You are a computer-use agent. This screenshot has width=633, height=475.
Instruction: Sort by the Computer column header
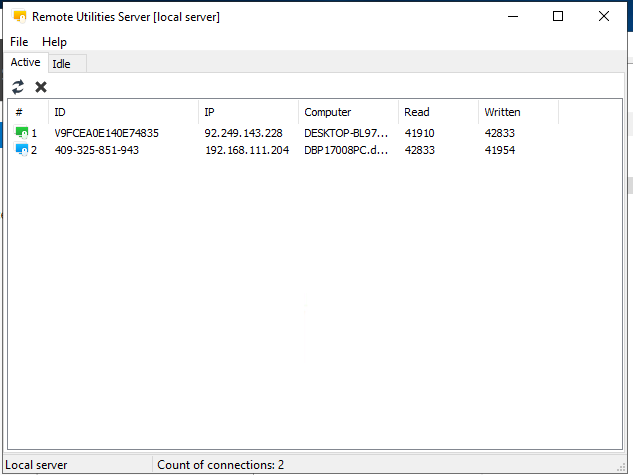347,112
